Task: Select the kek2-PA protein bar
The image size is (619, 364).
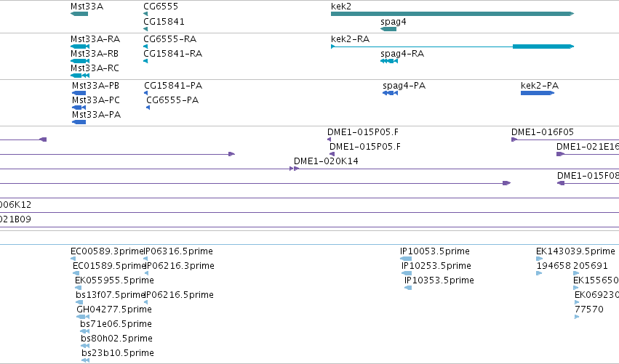Action: click(538, 93)
